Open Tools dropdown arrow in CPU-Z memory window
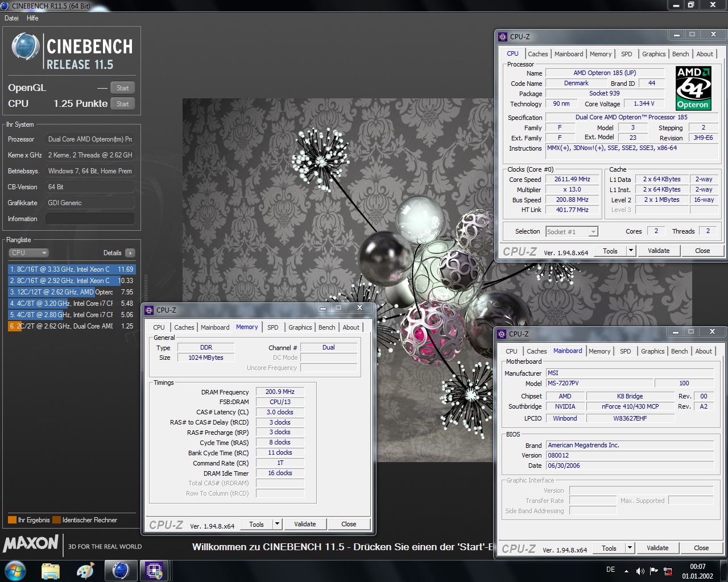The height and width of the screenshot is (582, 728). [x=277, y=524]
